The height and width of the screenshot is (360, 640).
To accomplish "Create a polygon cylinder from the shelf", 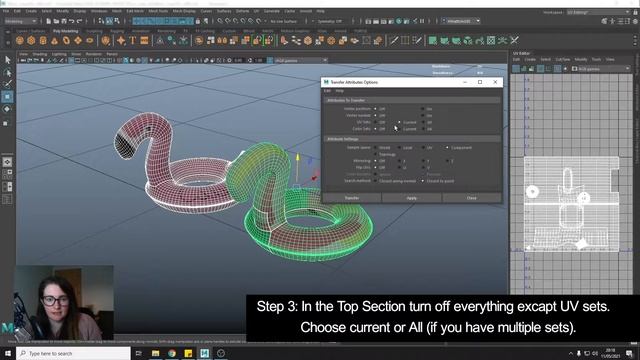I will pos(43,40).
